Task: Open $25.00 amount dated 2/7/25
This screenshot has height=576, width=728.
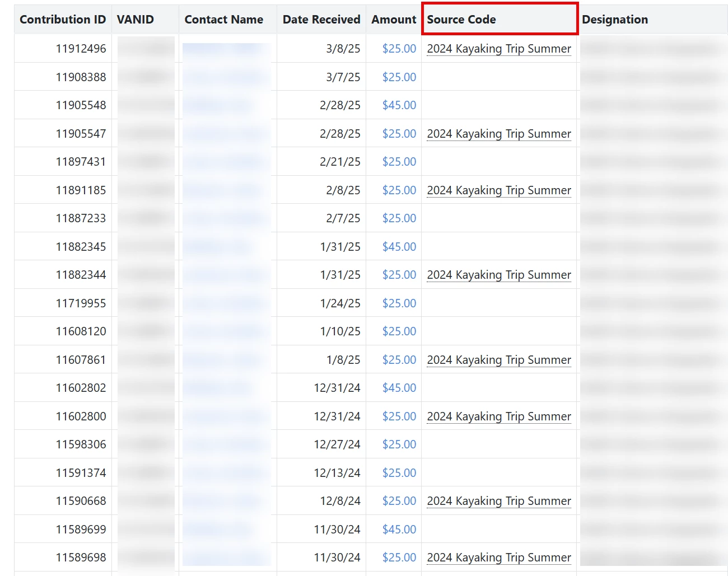Action: (399, 218)
